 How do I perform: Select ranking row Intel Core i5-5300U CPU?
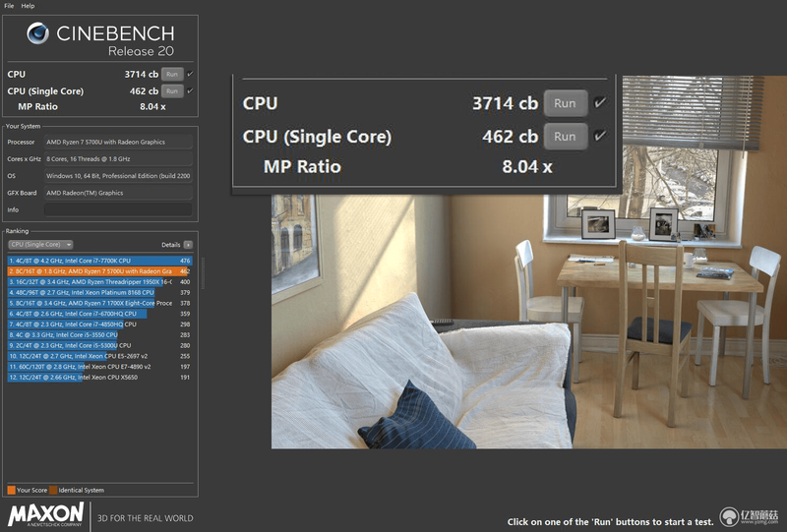click(x=99, y=345)
